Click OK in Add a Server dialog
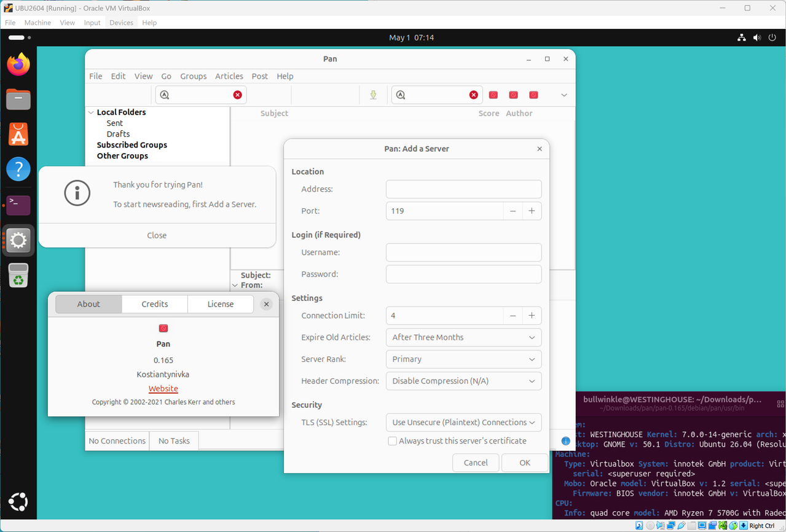The width and height of the screenshot is (786, 532). point(525,463)
